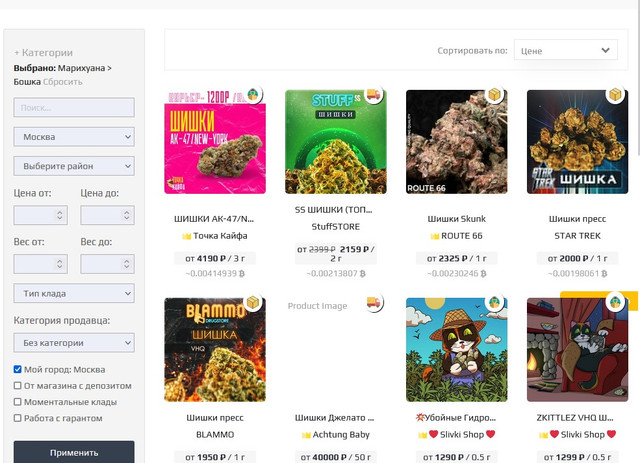Open the Москва city dropdown
This screenshot has height=463, width=640.
(x=74, y=137)
